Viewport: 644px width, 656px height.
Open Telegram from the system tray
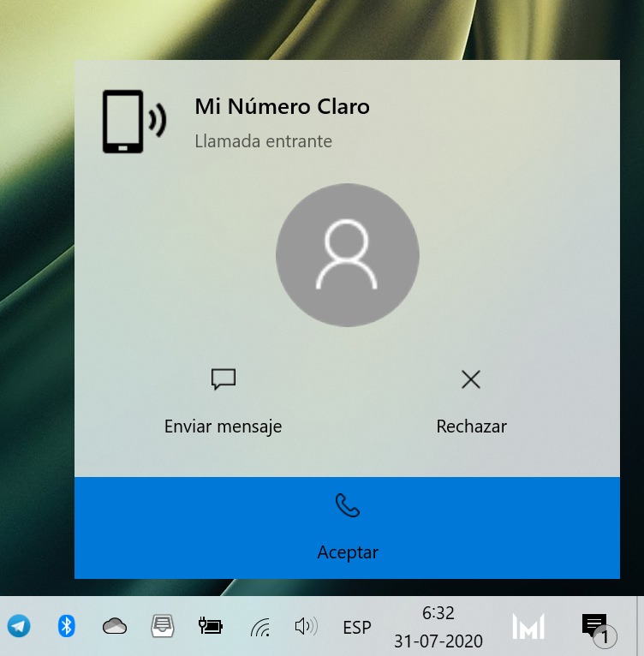point(19,626)
